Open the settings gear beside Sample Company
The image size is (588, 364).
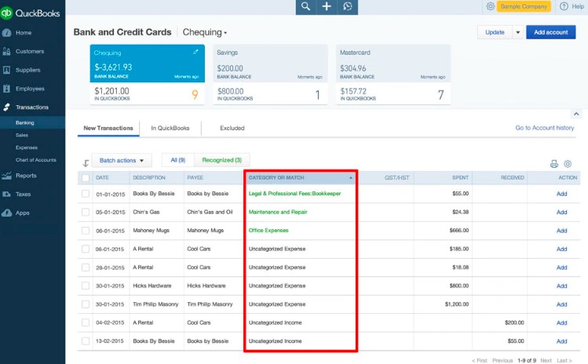pyautogui.click(x=490, y=6)
